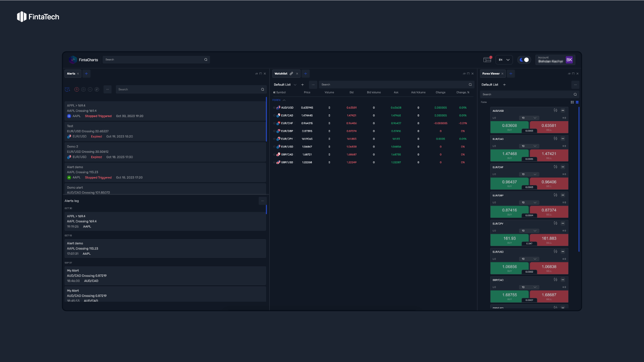The image size is (644, 362).
Task: Switch Forex Viewer to grid view
Action: (x=572, y=102)
